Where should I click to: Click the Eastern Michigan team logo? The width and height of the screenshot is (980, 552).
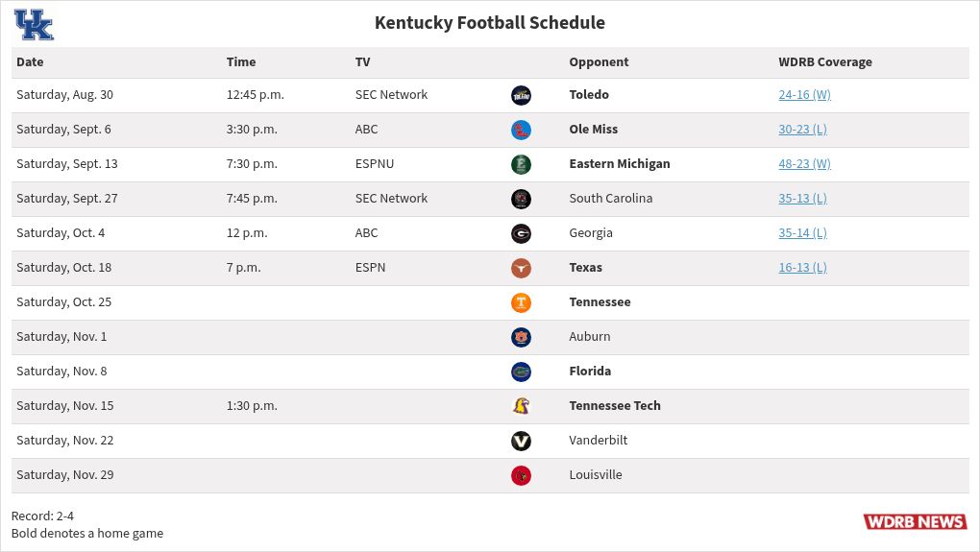[x=521, y=164]
